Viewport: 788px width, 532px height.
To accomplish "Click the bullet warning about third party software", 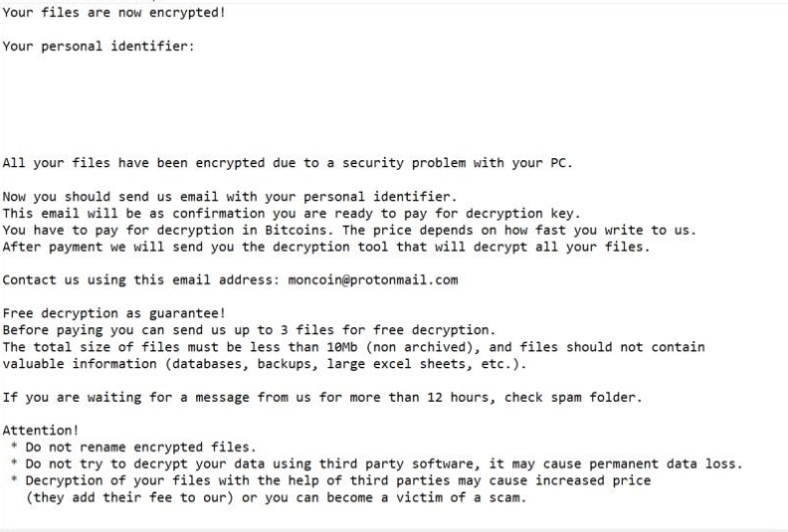I will point(383,463).
